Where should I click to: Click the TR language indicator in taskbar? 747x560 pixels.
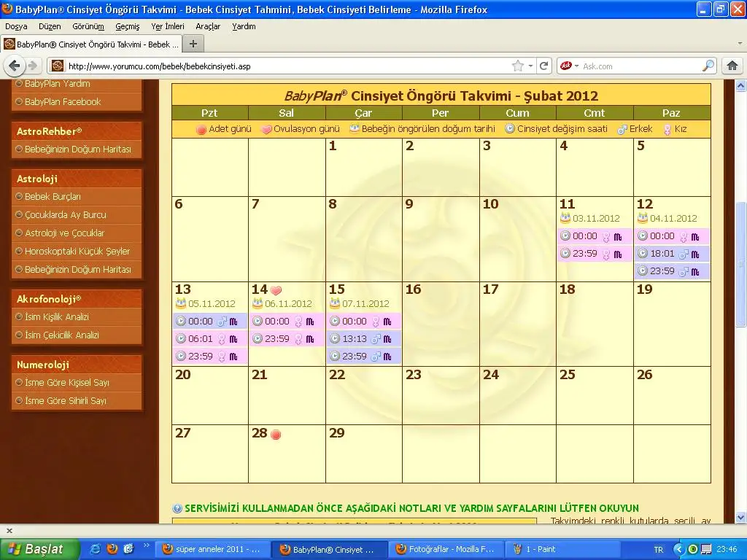click(x=659, y=550)
